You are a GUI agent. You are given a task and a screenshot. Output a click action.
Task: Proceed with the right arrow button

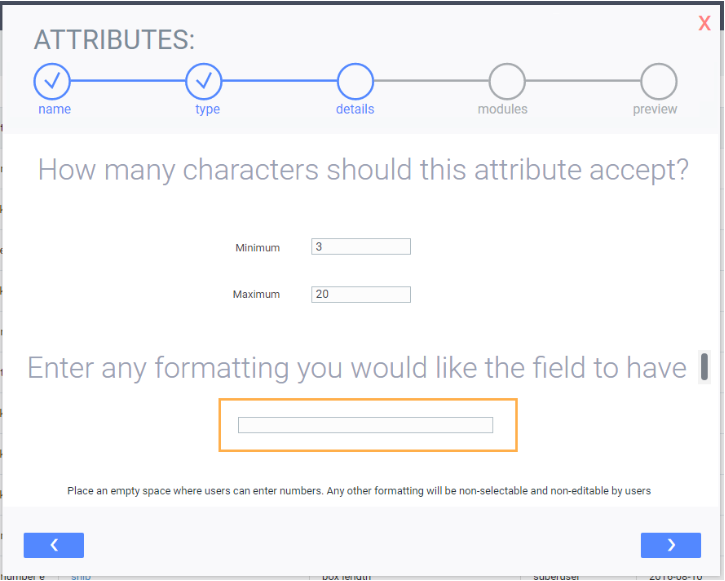tap(670, 545)
